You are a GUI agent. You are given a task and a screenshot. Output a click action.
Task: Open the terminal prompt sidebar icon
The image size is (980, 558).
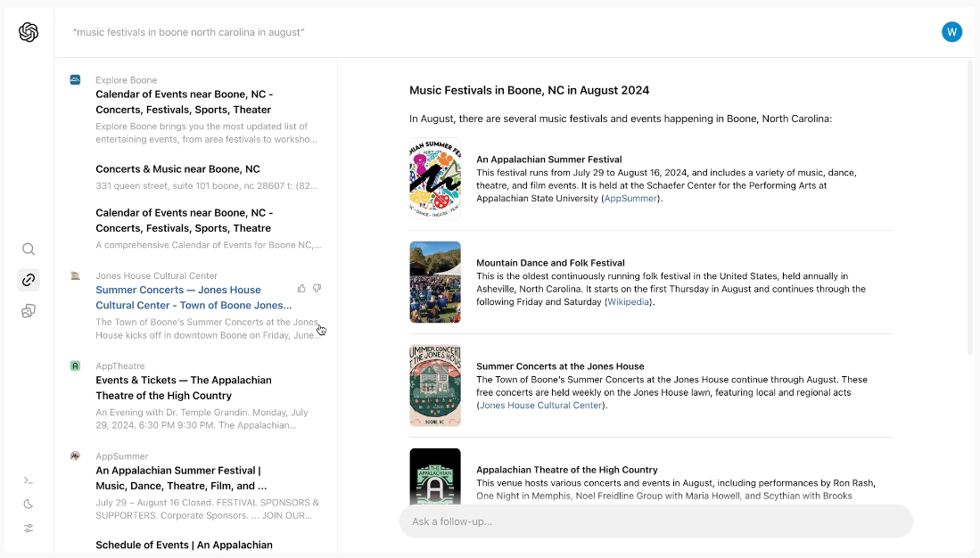tap(29, 480)
